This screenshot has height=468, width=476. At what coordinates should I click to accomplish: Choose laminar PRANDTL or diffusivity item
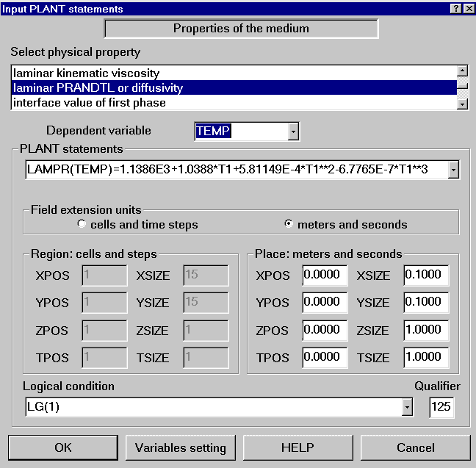pyautogui.click(x=98, y=88)
